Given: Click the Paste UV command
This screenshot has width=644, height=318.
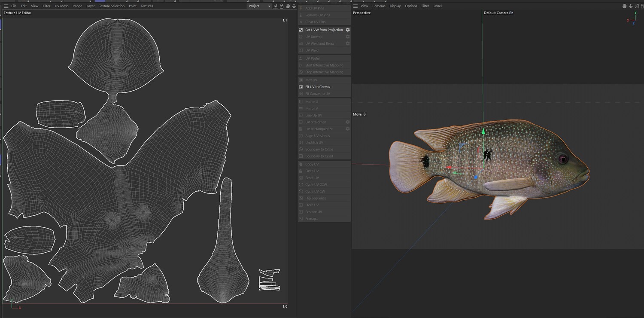Looking at the screenshot, I should [324, 171].
